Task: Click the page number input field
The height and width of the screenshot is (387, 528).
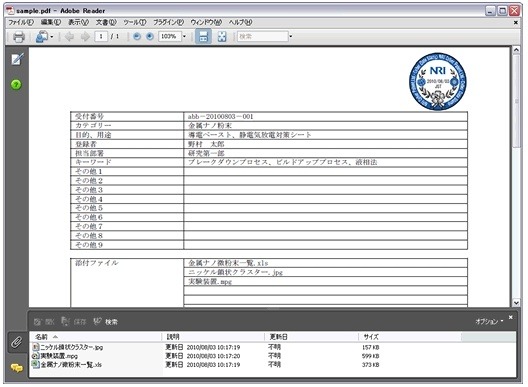Action: [x=101, y=36]
